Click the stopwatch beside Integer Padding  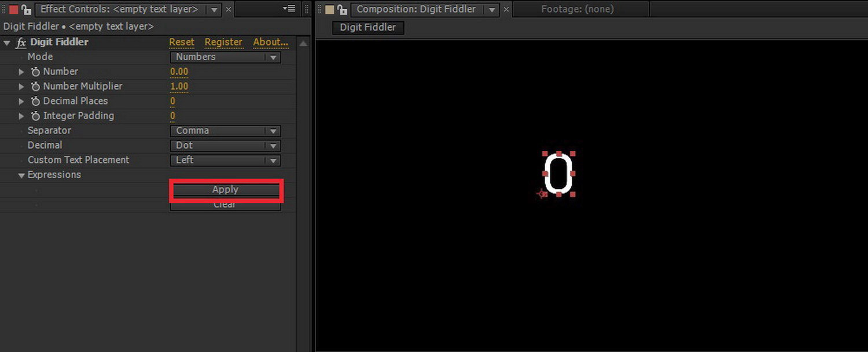tap(35, 116)
